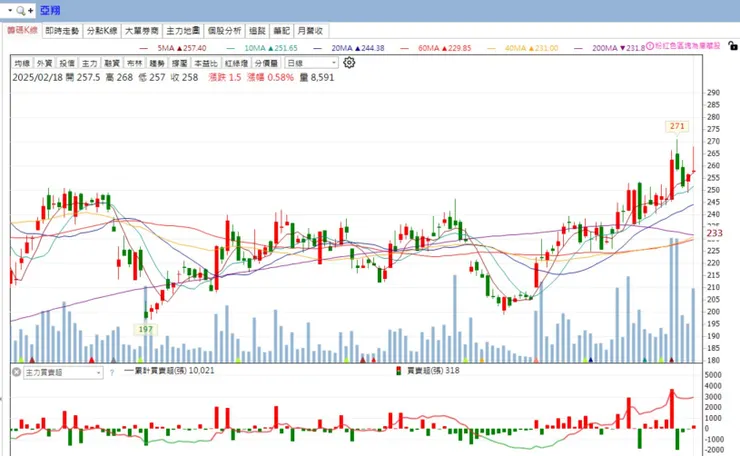Toggle the 撐壓 support-resistance overlay
The width and height of the screenshot is (740, 456).
tap(180, 63)
